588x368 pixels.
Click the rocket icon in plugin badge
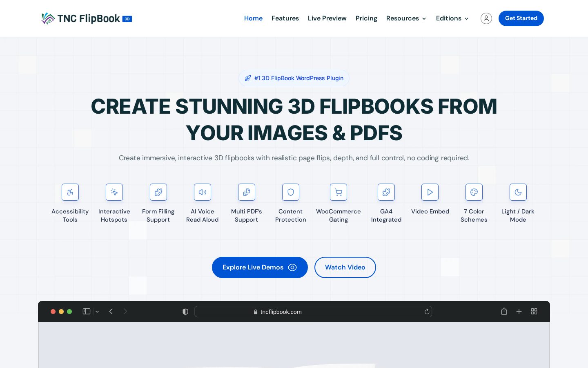tap(248, 78)
